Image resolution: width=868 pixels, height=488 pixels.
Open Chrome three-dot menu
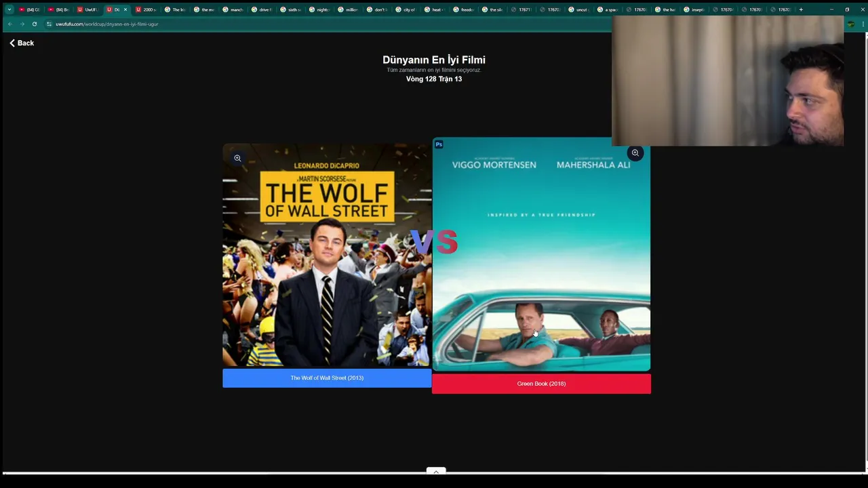(x=862, y=24)
